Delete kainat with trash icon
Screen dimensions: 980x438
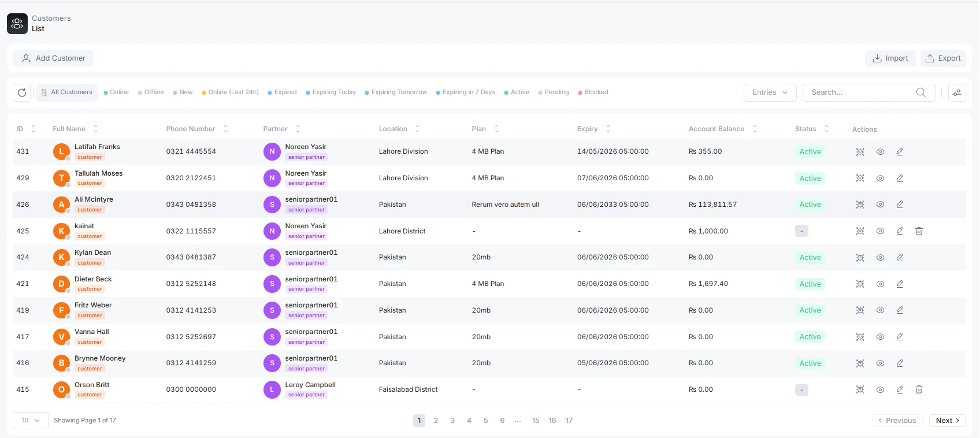919,231
